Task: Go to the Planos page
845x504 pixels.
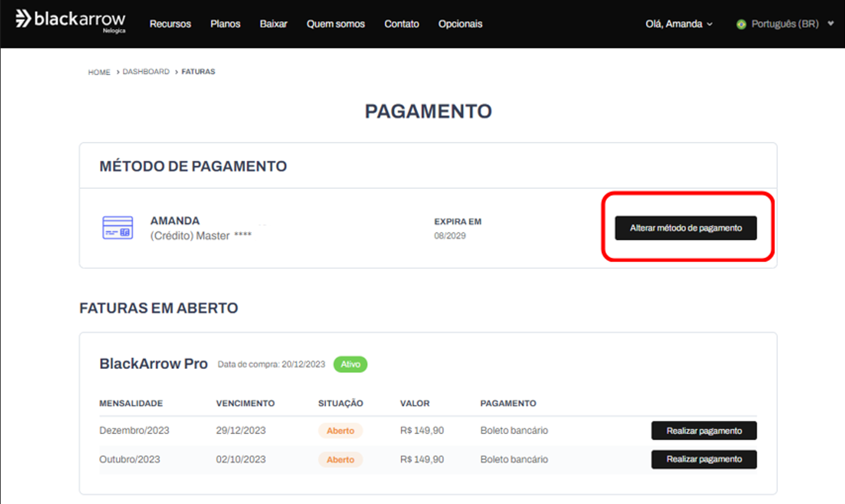Action: (225, 24)
